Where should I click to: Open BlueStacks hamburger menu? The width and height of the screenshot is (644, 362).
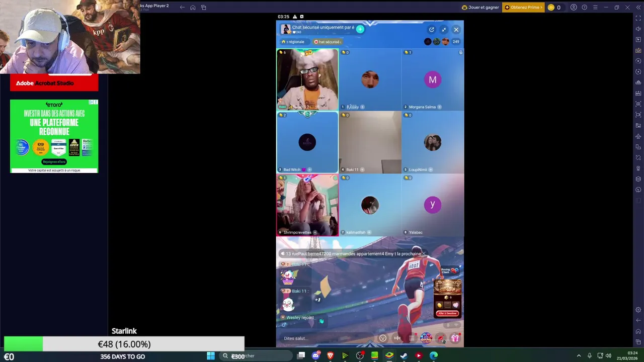pos(595,7)
